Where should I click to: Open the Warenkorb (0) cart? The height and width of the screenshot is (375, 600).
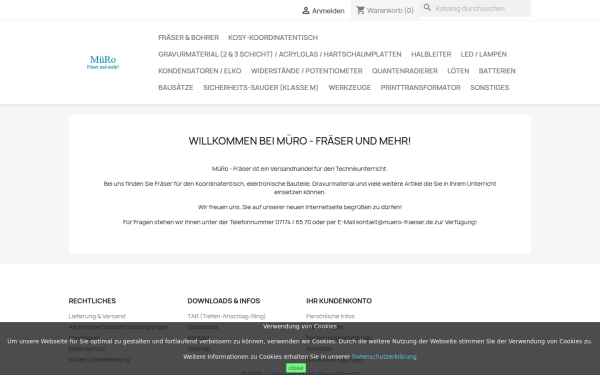click(x=385, y=10)
